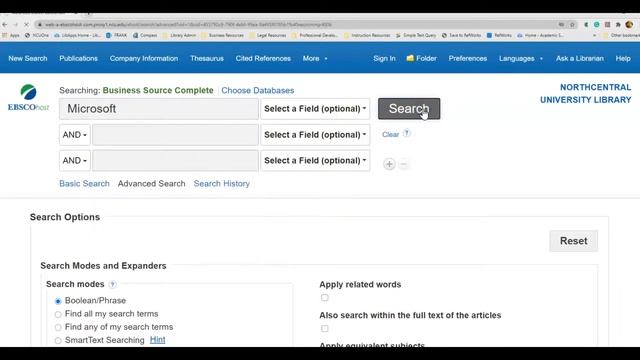The width and height of the screenshot is (640, 360).
Task: Click the help icon next to Clear
Action: (x=406, y=133)
